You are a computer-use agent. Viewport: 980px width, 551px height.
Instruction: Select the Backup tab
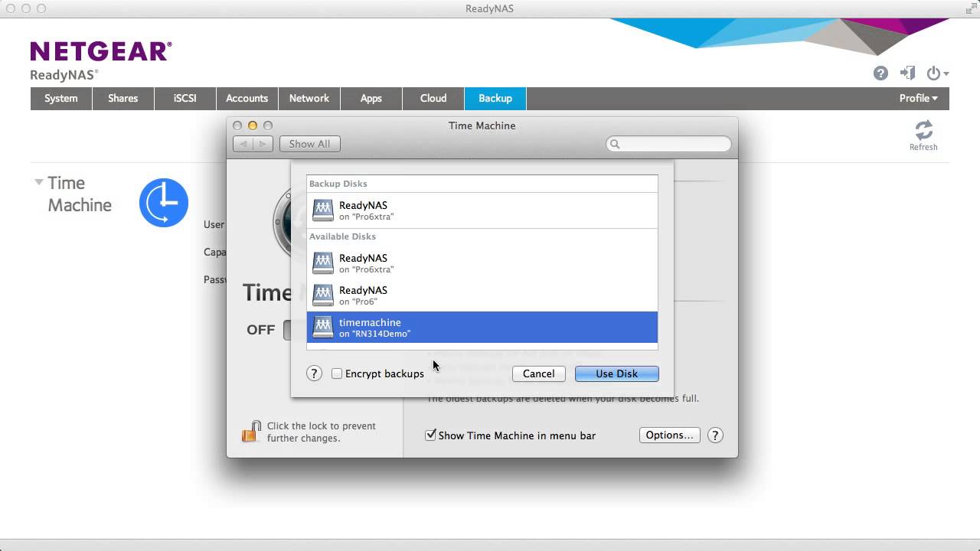click(495, 98)
